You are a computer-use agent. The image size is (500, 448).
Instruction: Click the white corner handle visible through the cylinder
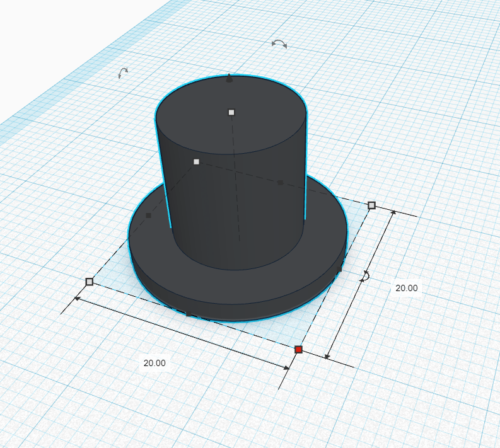(x=197, y=162)
